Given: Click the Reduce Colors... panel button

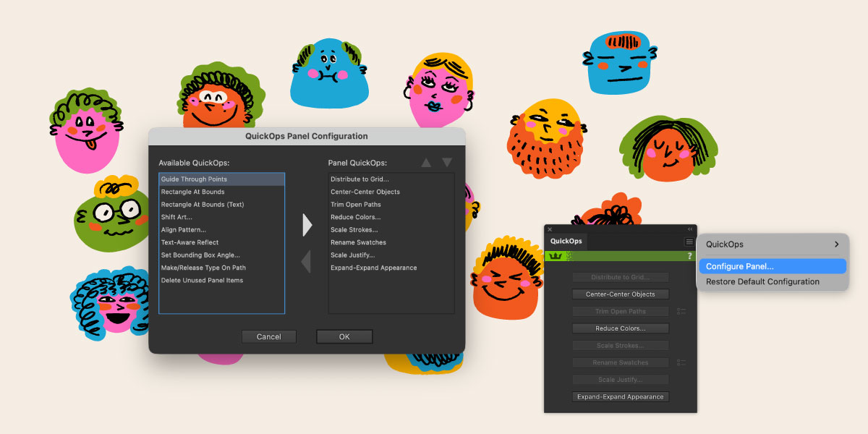Looking at the screenshot, I should point(620,328).
